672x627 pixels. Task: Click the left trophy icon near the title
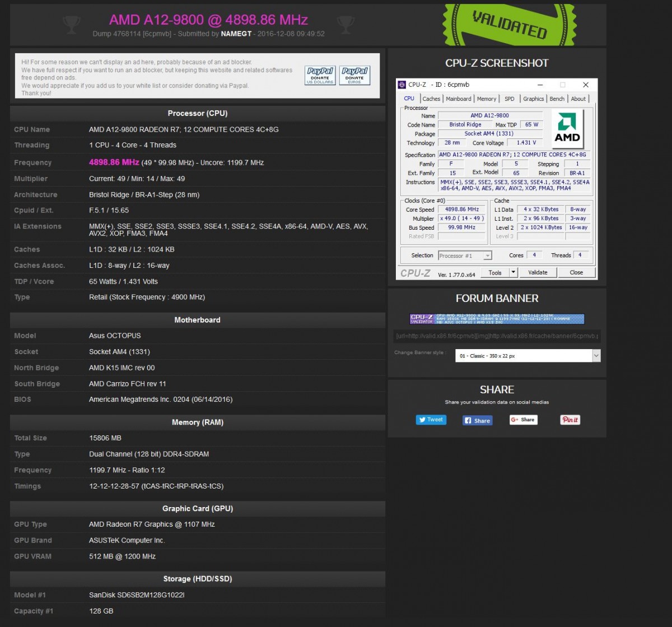(71, 25)
